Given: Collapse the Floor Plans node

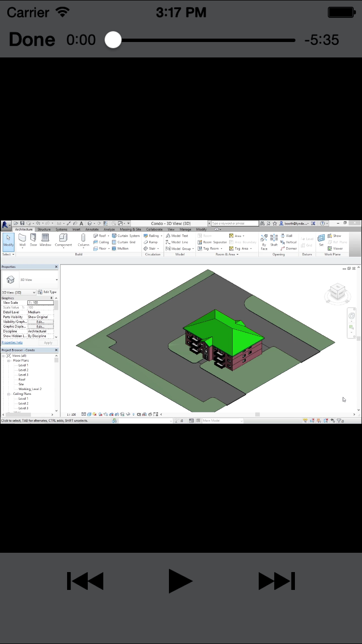Looking at the screenshot, I should pyautogui.click(x=9, y=361).
